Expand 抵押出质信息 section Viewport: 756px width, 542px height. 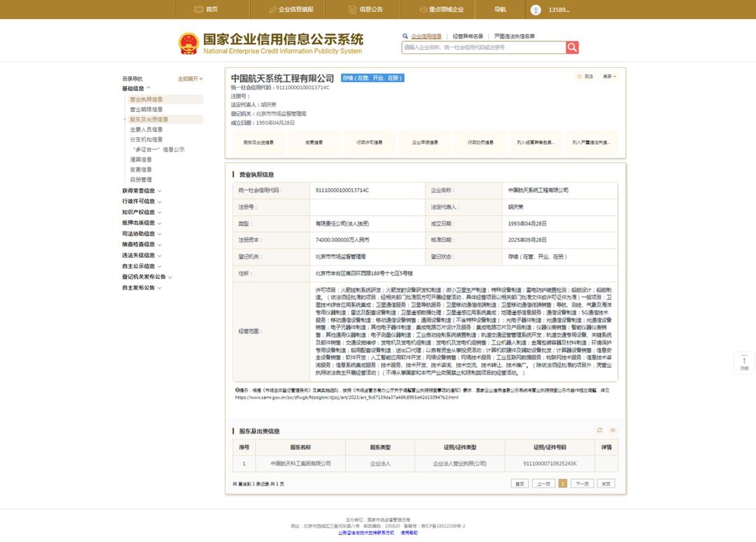pos(141,223)
